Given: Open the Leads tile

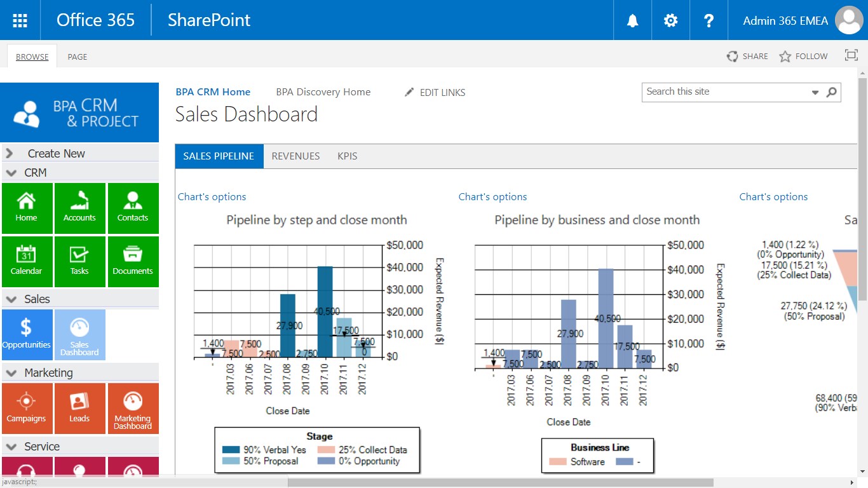Looking at the screenshot, I should (x=79, y=409).
